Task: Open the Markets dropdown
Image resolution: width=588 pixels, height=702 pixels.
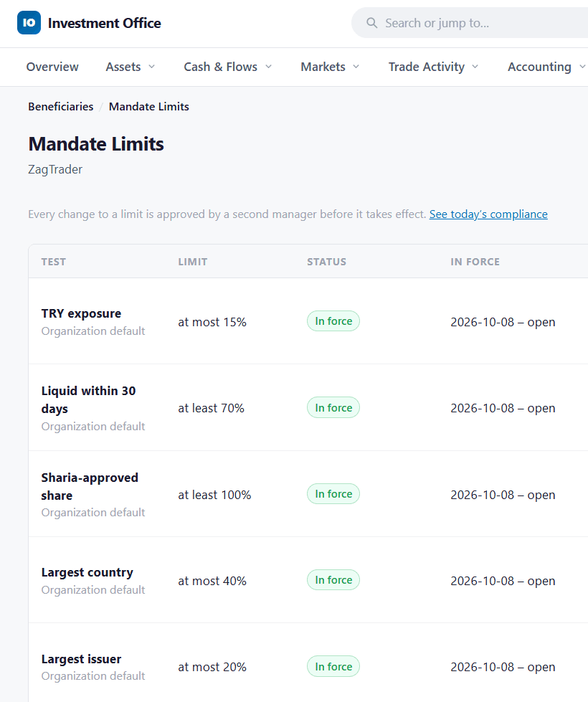Action: tap(330, 67)
